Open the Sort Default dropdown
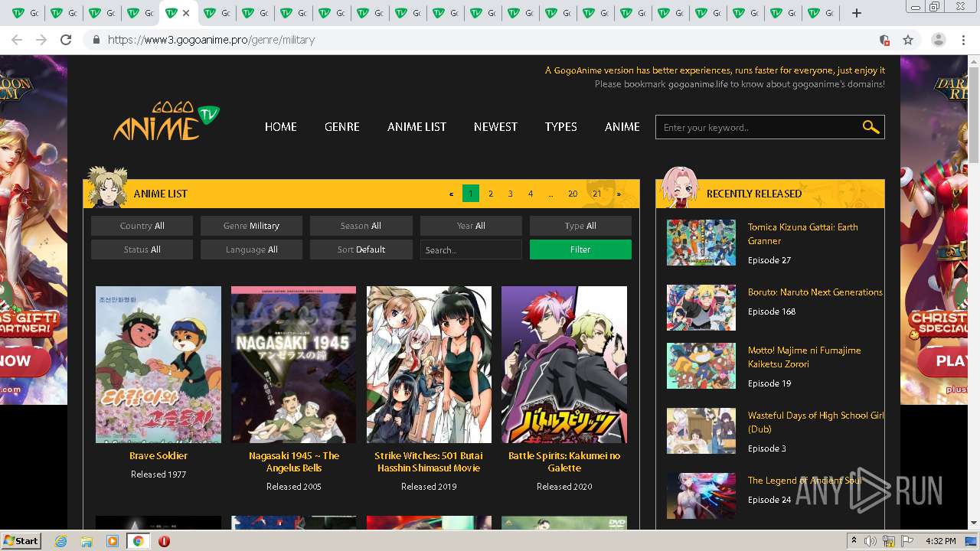 pyautogui.click(x=361, y=249)
